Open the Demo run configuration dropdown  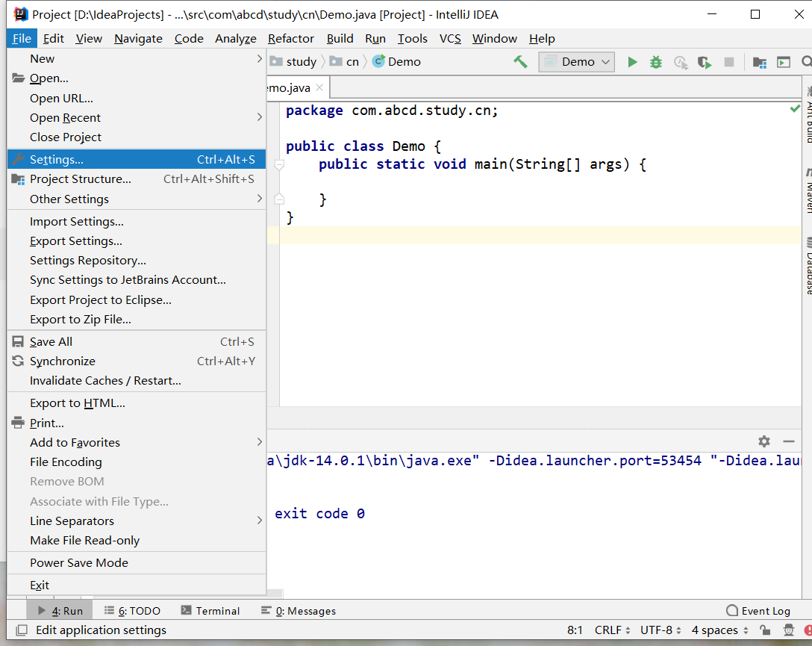(576, 62)
